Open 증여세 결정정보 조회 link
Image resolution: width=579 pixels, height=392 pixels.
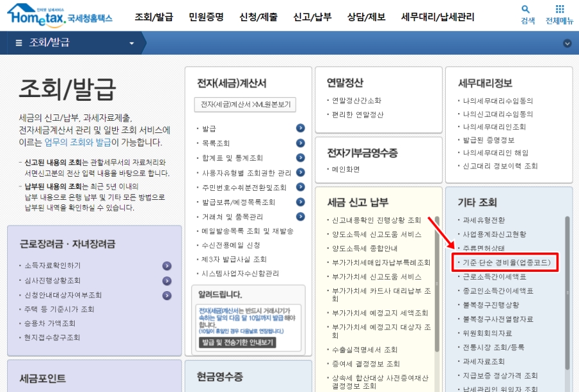tap(365, 364)
